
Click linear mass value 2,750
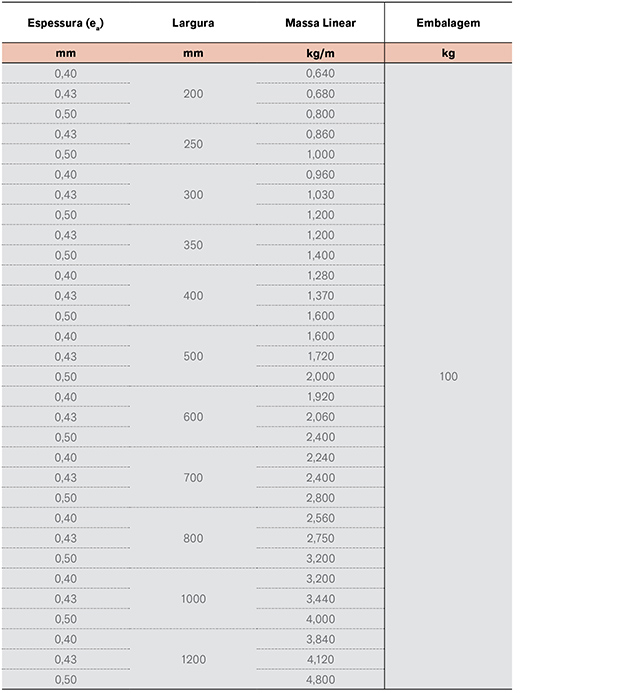(x=320, y=538)
